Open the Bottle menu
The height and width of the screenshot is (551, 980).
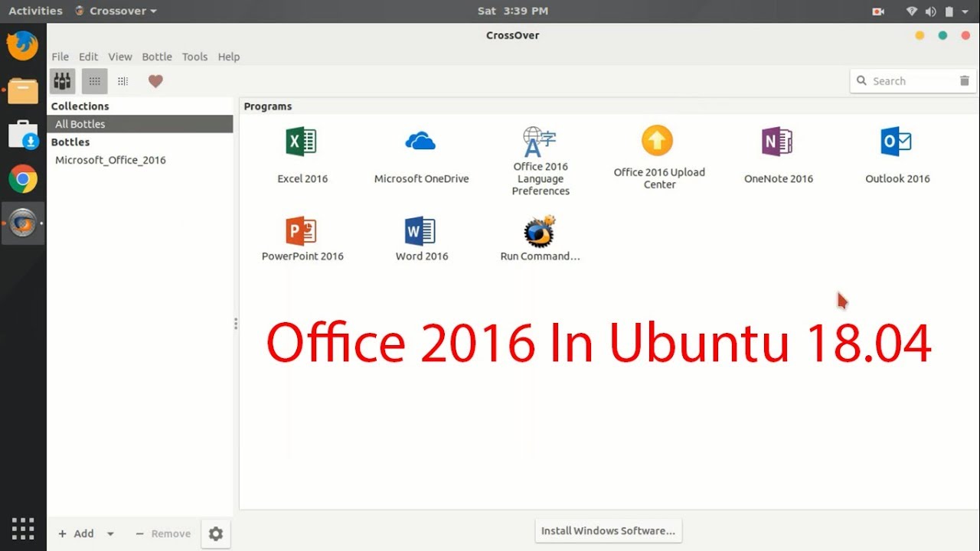click(157, 57)
